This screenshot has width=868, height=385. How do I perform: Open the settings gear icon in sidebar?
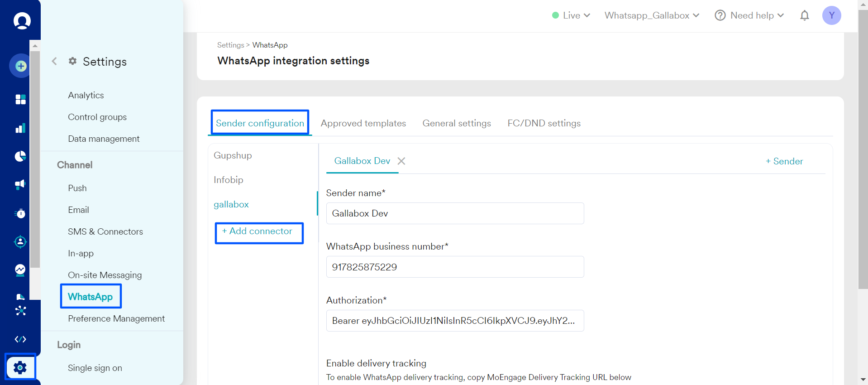coord(20,367)
